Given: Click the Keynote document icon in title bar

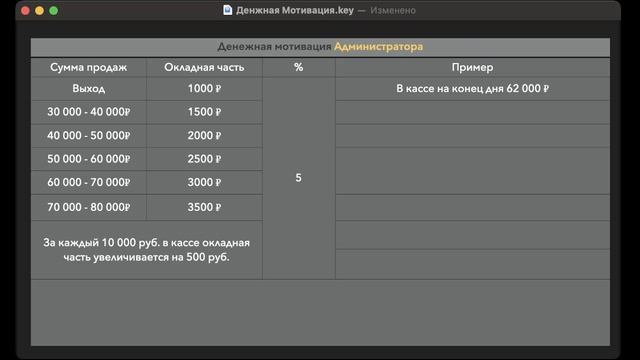Looking at the screenshot, I should coord(228,10).
